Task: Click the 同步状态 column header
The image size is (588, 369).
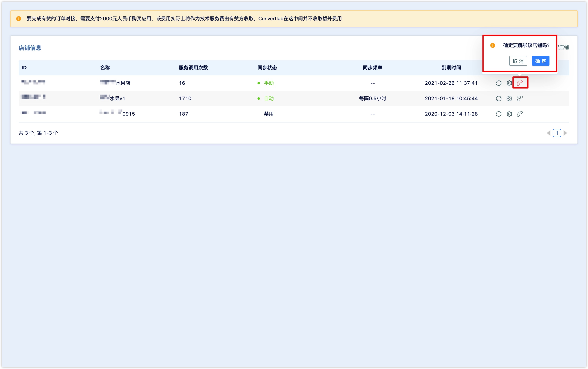Action: 267,68
